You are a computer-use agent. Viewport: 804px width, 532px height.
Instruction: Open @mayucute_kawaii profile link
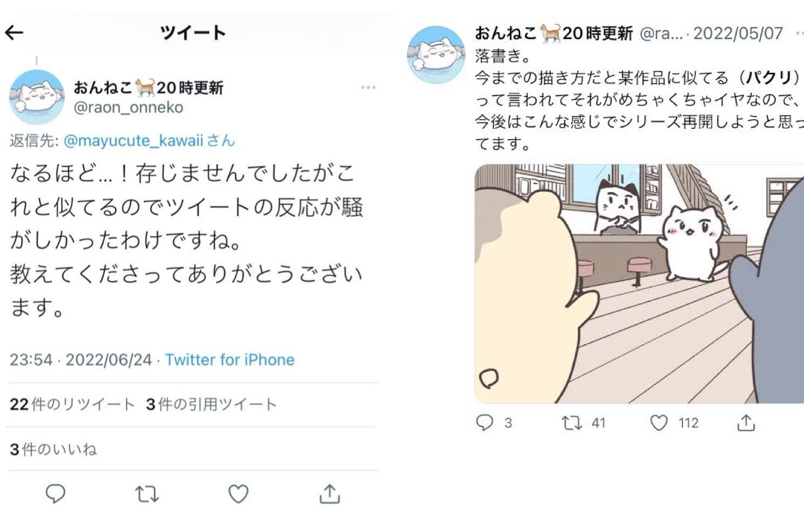click(133, 141)
